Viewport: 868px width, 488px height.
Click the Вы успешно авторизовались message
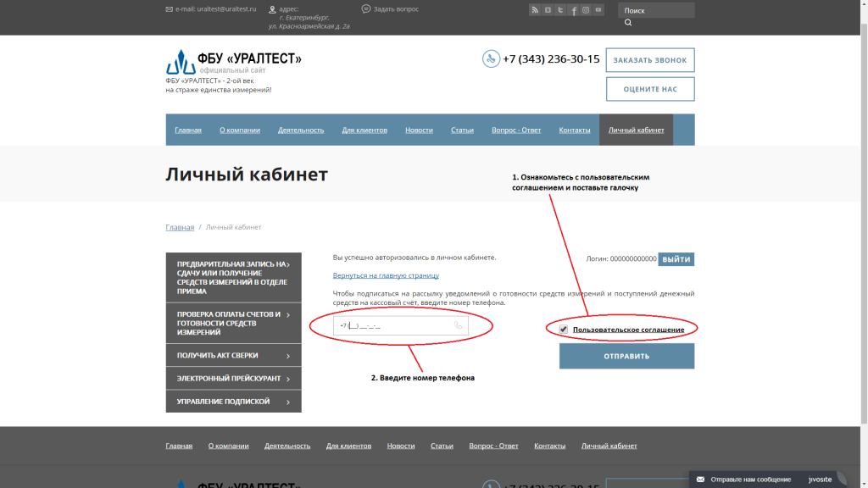pos(414,258)
